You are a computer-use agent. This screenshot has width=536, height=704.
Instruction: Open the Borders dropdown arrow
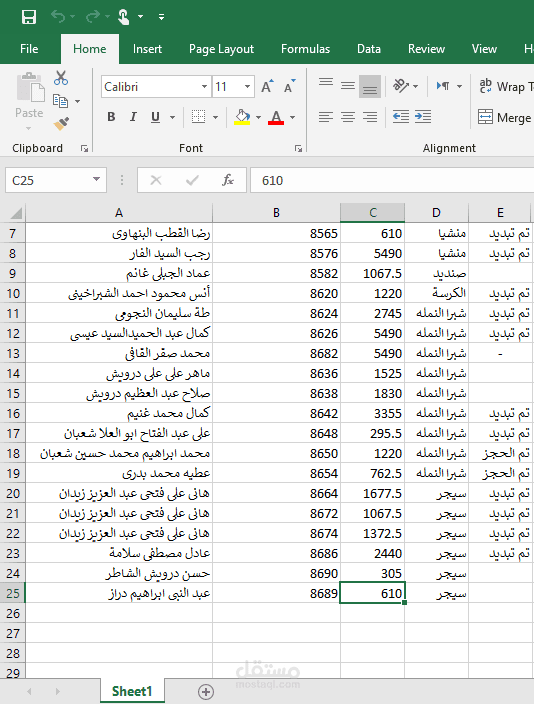point(215,118)
